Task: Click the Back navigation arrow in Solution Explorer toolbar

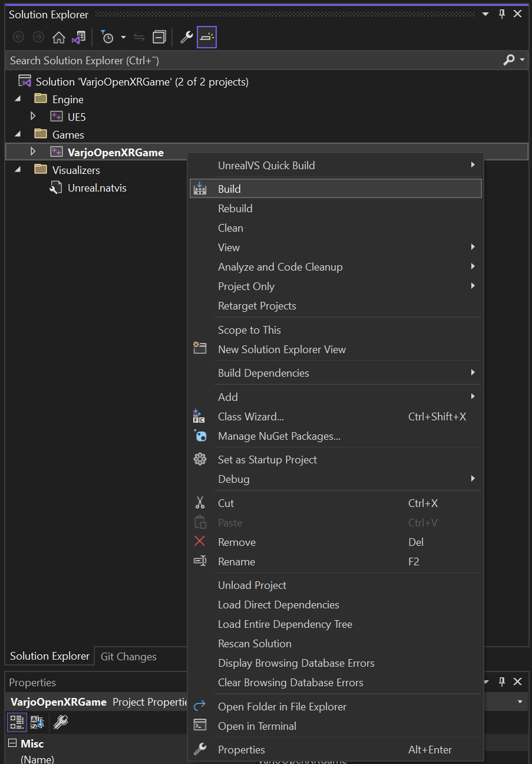Action: pos(19,37)
